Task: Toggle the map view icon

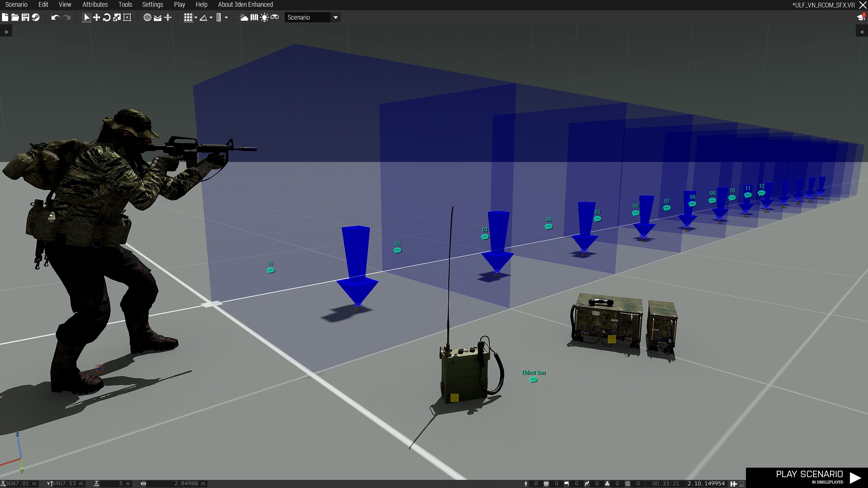Action: (254, 18)
